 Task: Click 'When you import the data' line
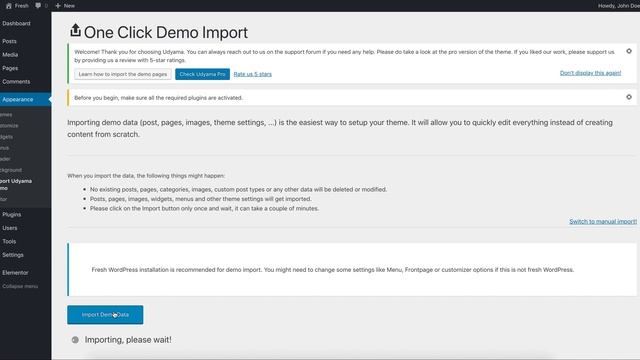[146, 176]
